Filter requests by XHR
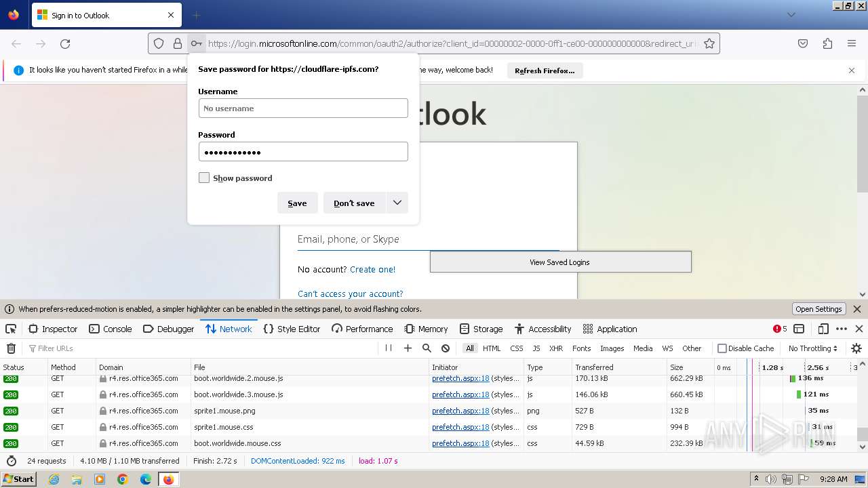This screenshot has width=868, height=488. point(556,348)
